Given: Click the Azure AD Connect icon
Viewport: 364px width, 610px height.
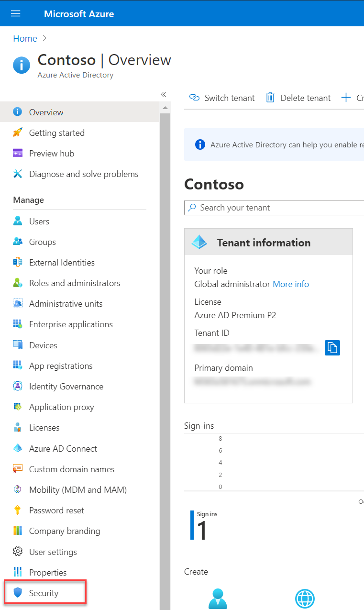Looking at the screenshot, I should coord(18,448).
